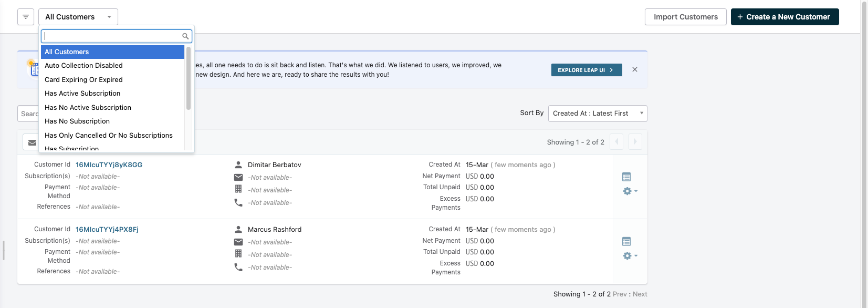
Task: Click the envelope email icon above customer list
Action: point(32,142)
